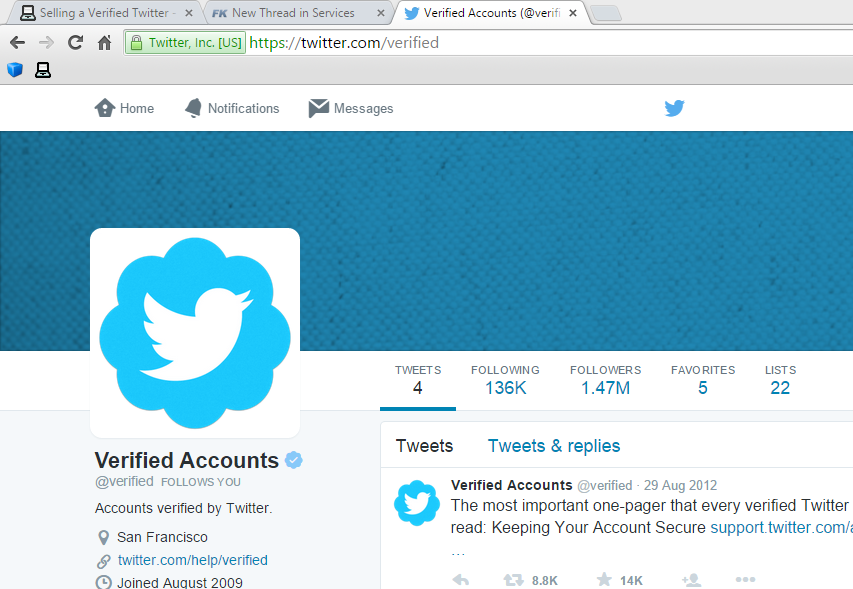Click the browser forward arrow
Screen dimensions: 853x589
point(47,42)
